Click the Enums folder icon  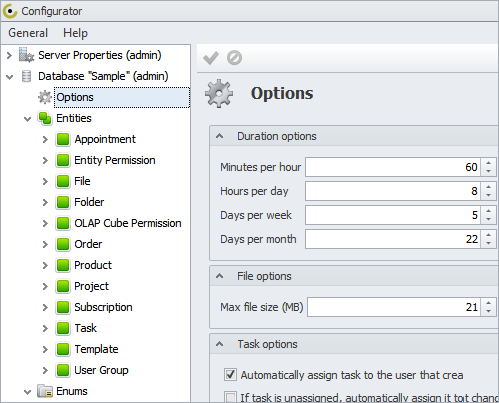pos(45,391)
